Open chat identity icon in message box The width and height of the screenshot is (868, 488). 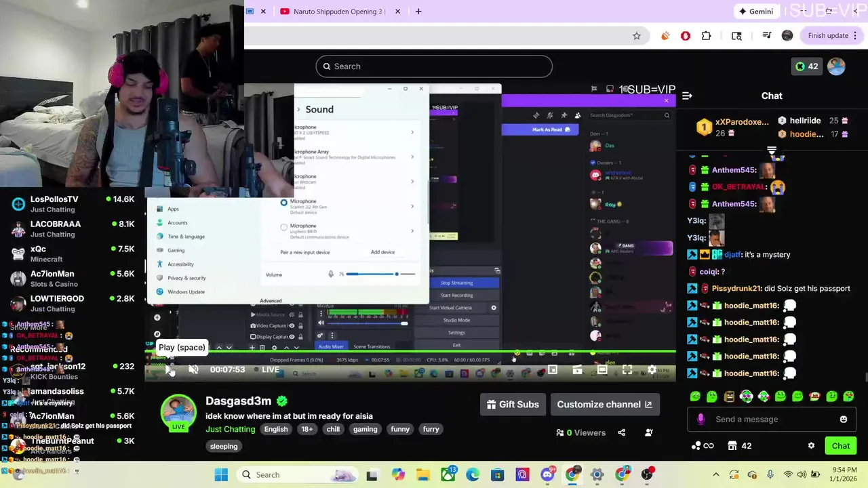point(701,420)
